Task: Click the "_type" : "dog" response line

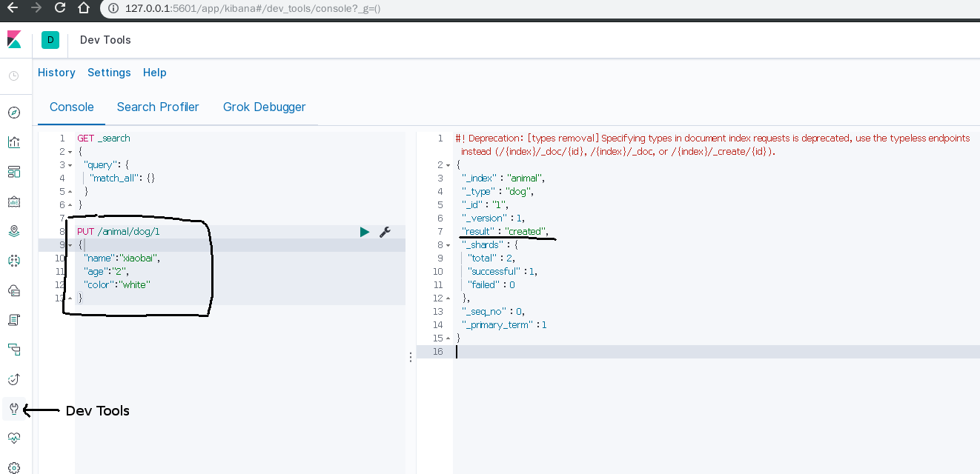Action: point(498,192)
